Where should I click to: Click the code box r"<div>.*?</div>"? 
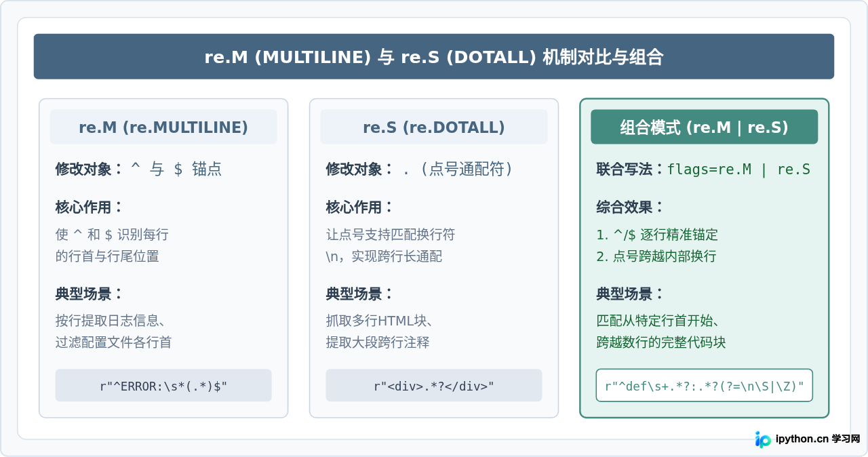point(434,385)
